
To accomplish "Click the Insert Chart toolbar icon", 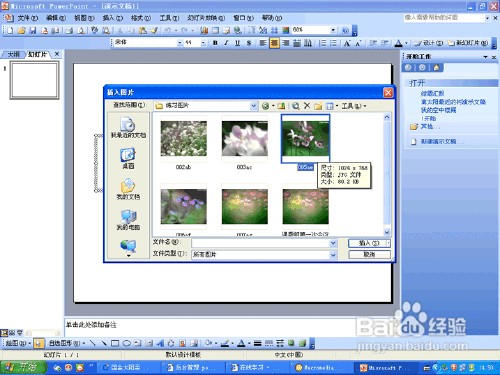I will 204,31.
